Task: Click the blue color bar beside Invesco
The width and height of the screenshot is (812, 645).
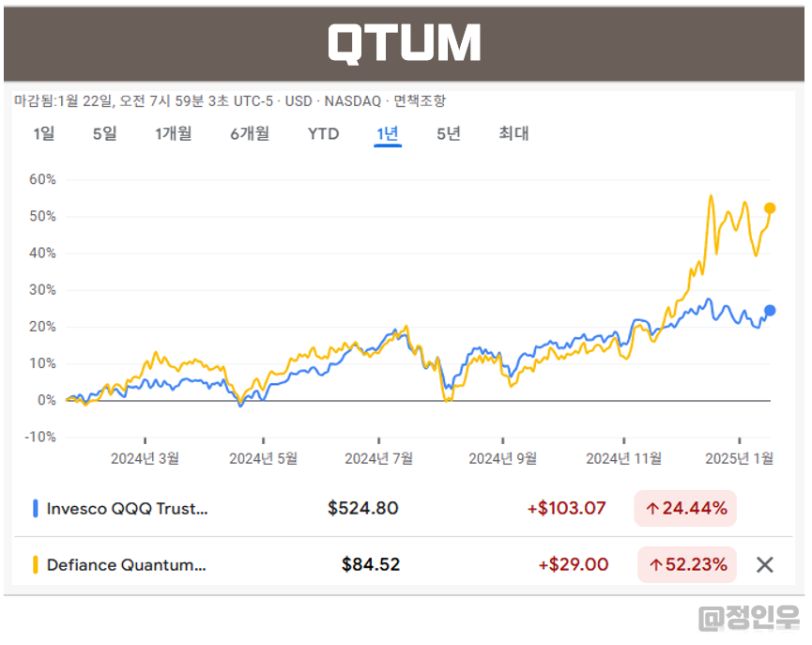Action: click(x=36, y=508)
